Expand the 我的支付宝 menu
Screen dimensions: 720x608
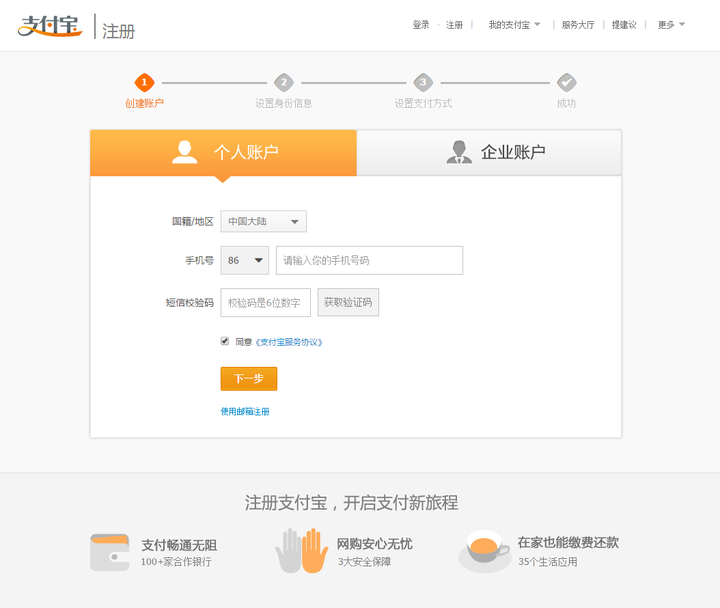pyautogui.click(x=514, y=25)
